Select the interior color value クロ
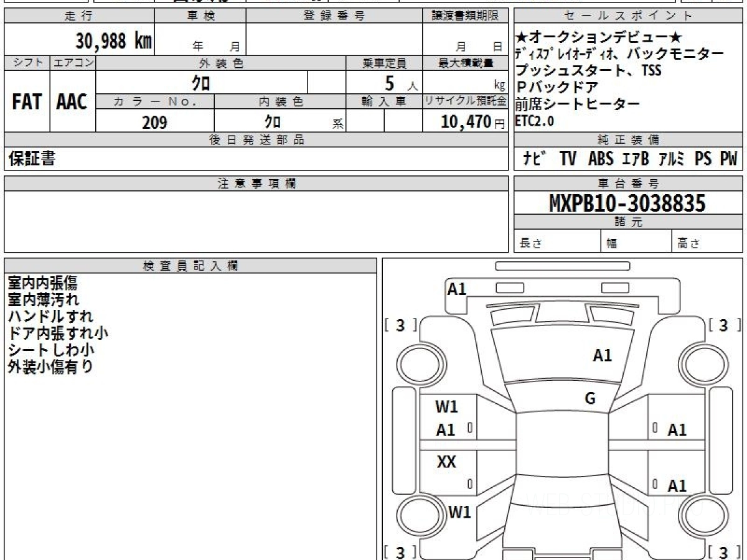Viewport: 747px width, 560px height. tap(272, 123)
